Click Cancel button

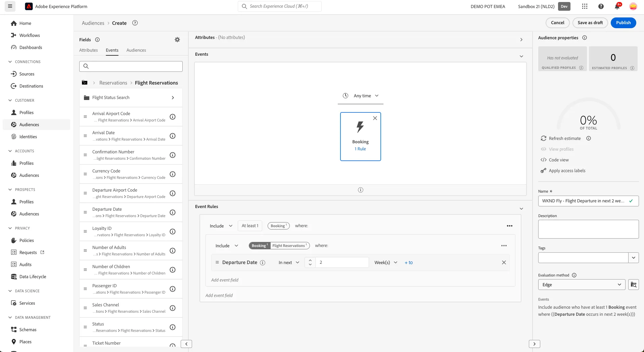point(557,22)
